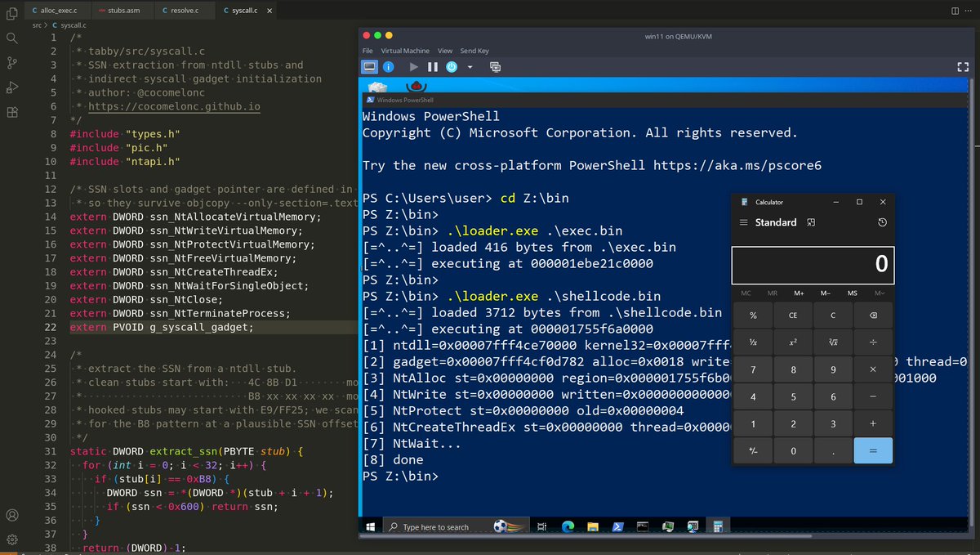The image size is (980, 555).
Task: Open the Virtual Machine menu
Action: (x=405, y=51)
